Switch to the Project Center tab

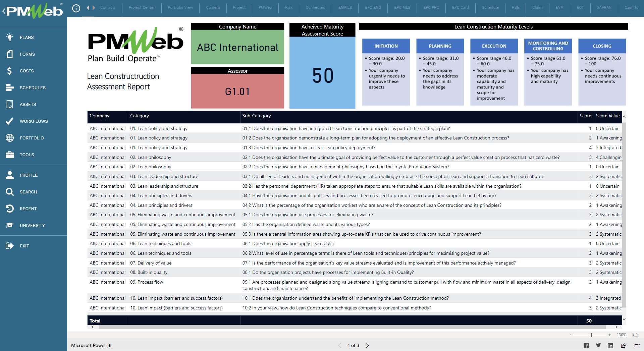pos(142,7)
